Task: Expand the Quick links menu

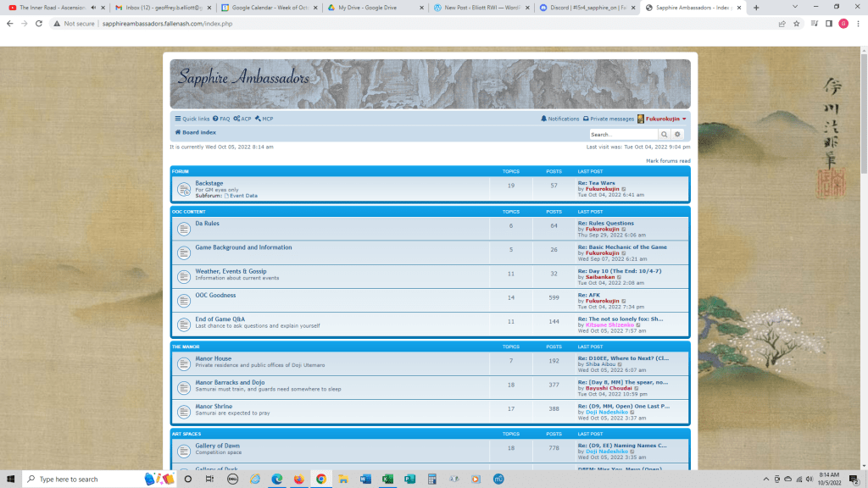Action: 192,119
